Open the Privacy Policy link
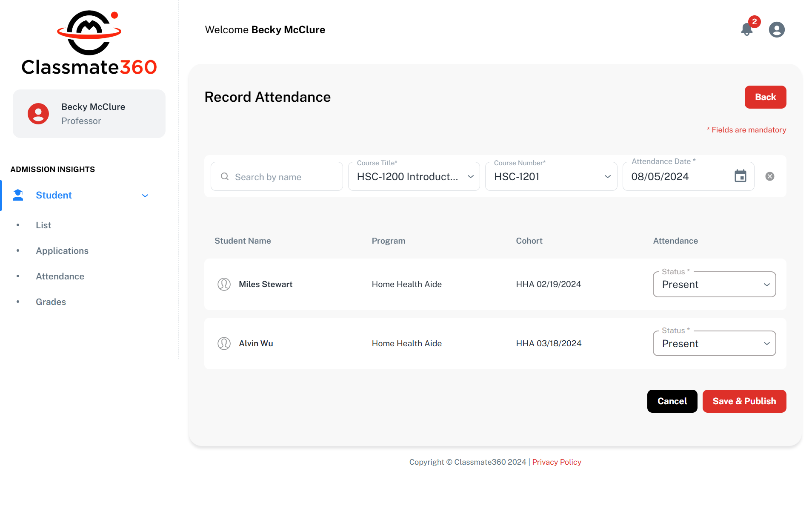812x532 pixels. coord(556,462)
